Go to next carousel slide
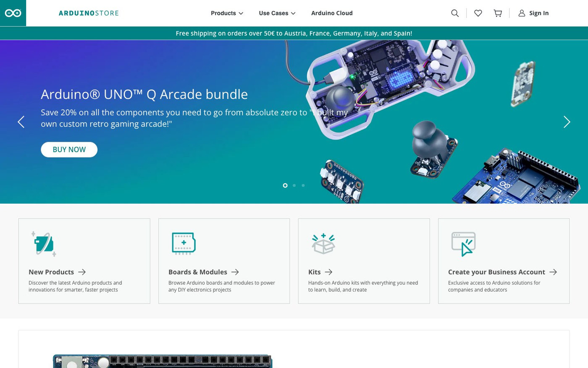 click(567, 122)
